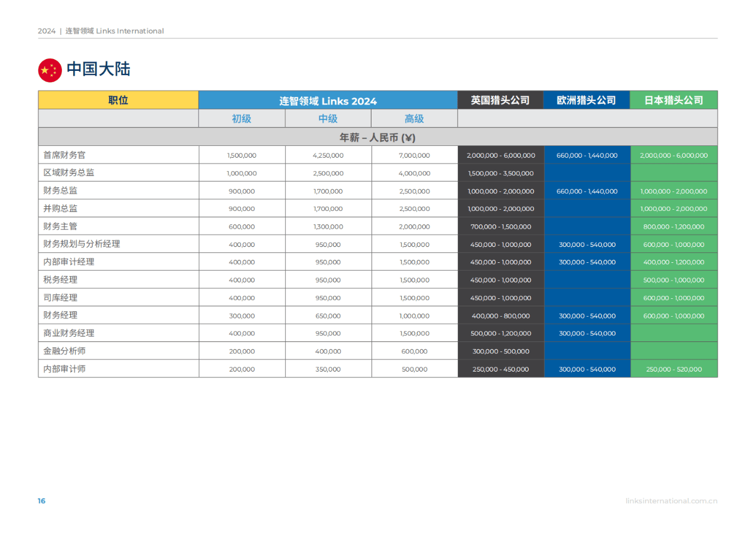756x534 pixels.
Task: Click 内部审计师 高级 value 500,000
Action: pos(415,369)
